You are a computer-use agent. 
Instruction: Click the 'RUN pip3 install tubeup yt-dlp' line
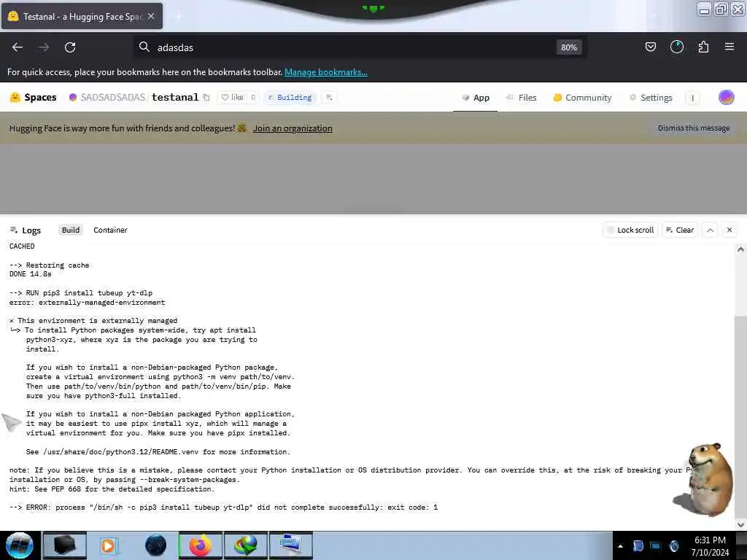click(x=81, y=293)
